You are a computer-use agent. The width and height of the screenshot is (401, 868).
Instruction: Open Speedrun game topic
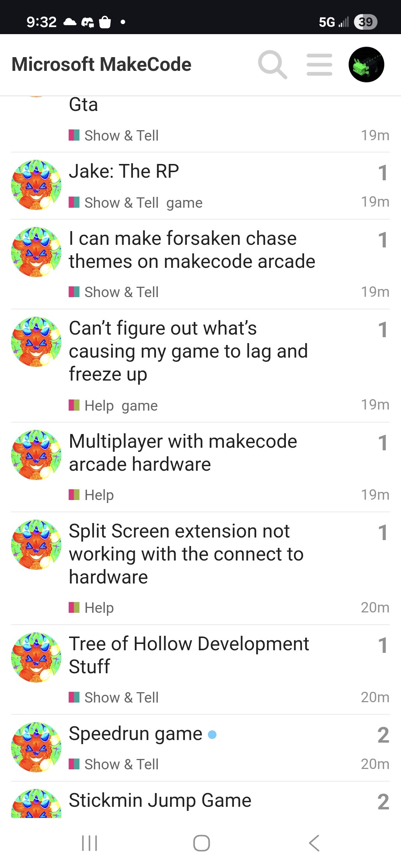point(136,734)
